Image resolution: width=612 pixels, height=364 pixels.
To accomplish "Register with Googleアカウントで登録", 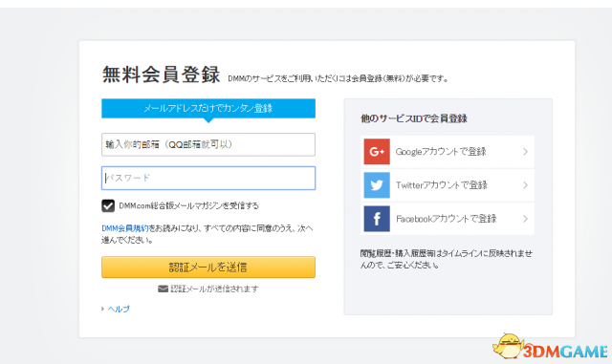I will (x=448, y=151).
